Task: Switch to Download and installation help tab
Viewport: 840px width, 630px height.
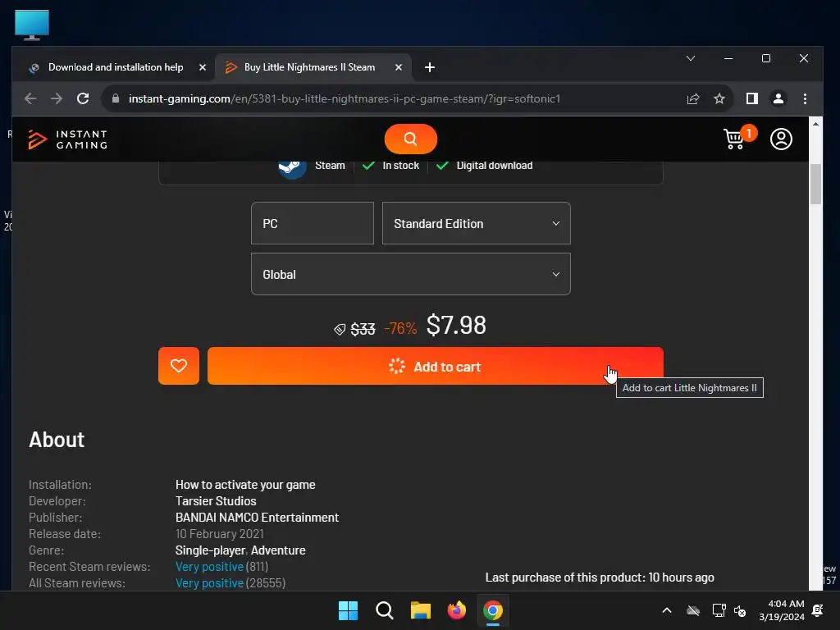Action: click(116, 67)
